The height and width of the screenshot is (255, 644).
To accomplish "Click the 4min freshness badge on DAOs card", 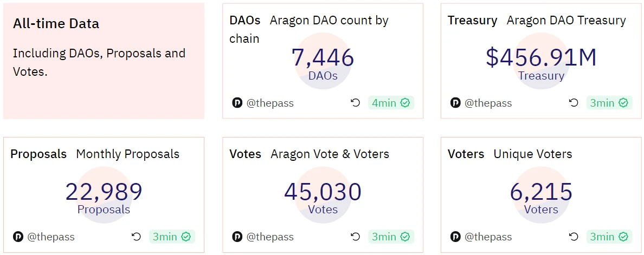I will point(390,103).
